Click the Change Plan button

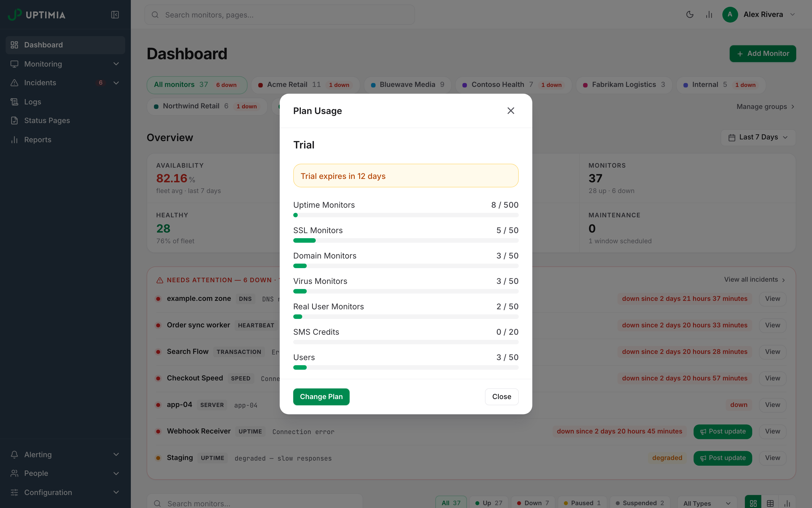(x=321, y=397)
